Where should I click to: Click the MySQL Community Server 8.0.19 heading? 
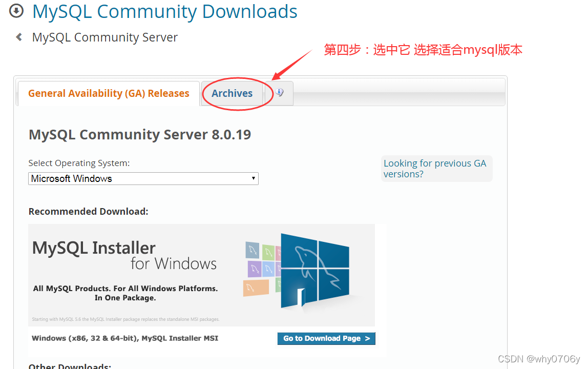pyautogui.click(x=140, y=134)
